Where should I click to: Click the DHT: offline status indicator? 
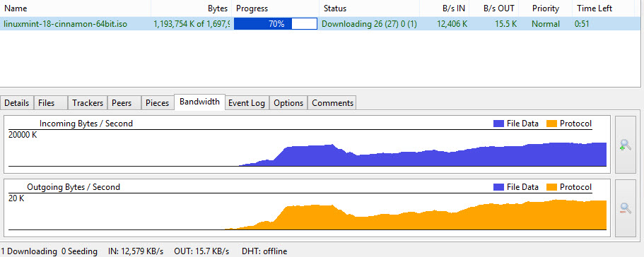point(264,251)
